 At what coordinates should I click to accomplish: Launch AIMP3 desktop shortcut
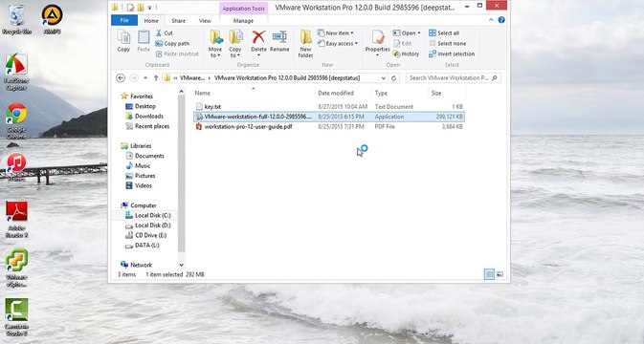coord(52,19)
